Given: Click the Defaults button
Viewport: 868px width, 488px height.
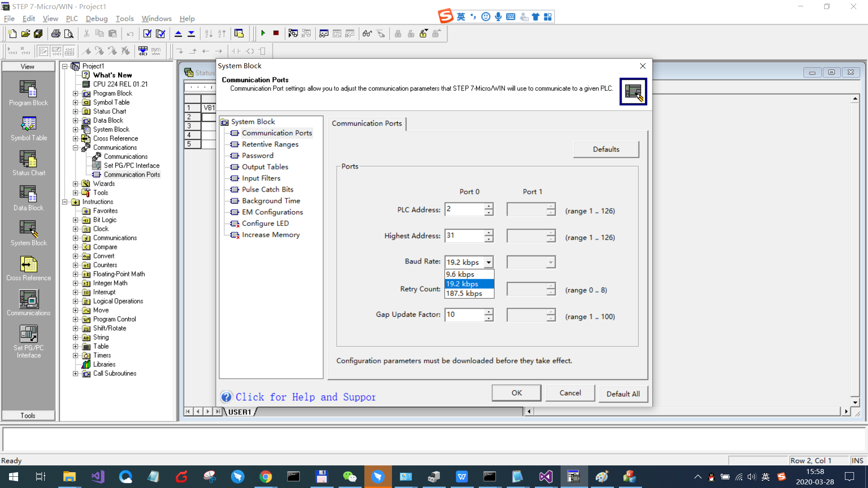Looking at the screenshot, I should [606, 150].
